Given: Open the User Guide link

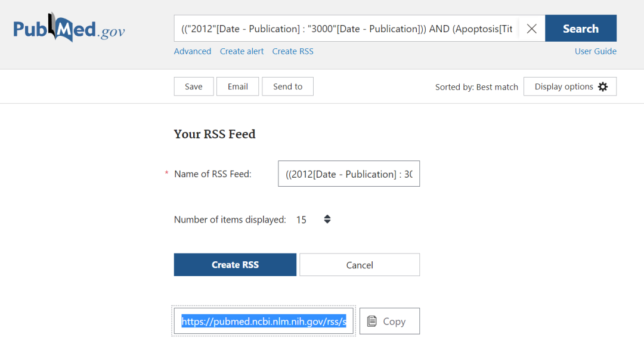Looking at the screenshot, I should coord(595,51).
